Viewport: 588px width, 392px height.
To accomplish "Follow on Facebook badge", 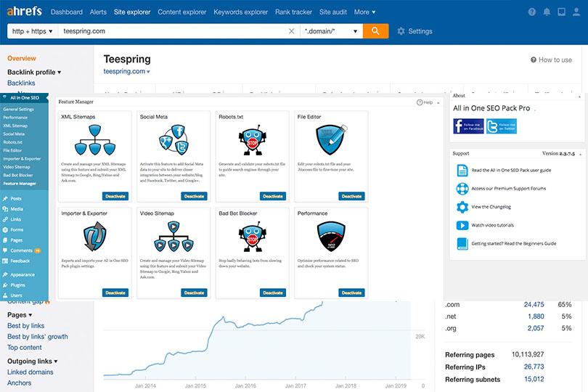I will tap(468, 126).
